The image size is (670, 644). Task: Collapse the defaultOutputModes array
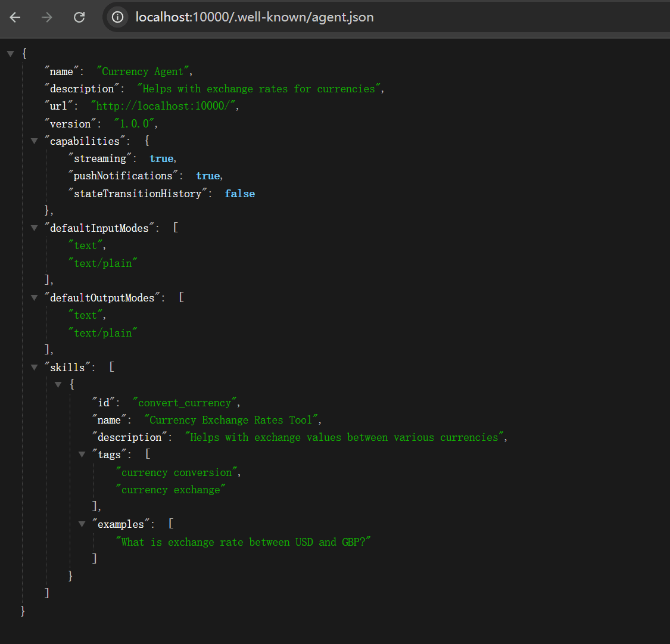pos(34,298)
